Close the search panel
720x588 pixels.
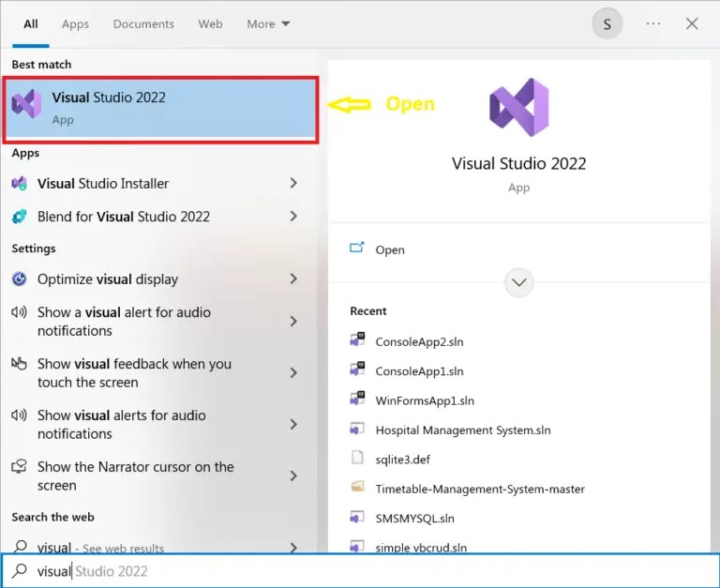692,23
